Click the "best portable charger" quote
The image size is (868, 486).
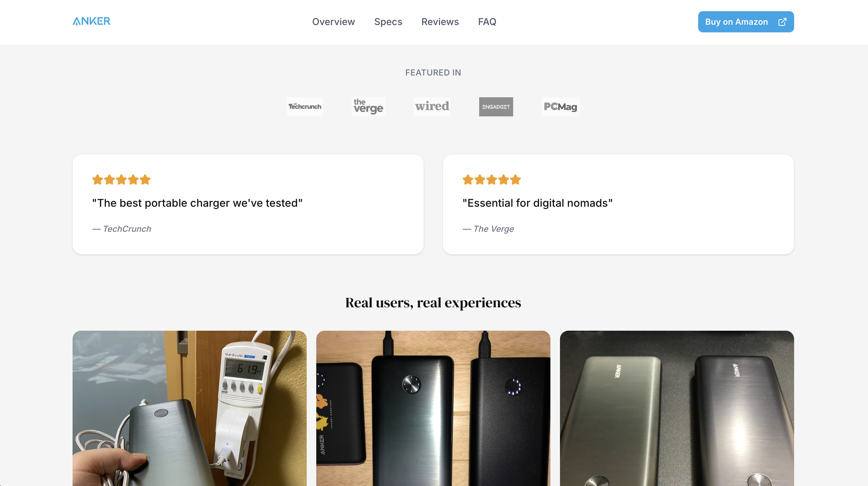click(x=197, y=203)
